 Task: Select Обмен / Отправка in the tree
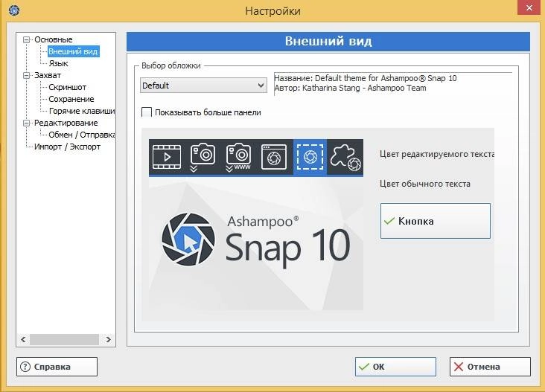point(82,135)
